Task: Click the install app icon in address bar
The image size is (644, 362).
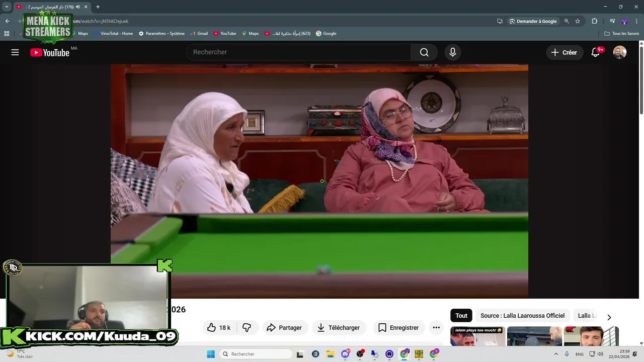Action: click(500, 21)
